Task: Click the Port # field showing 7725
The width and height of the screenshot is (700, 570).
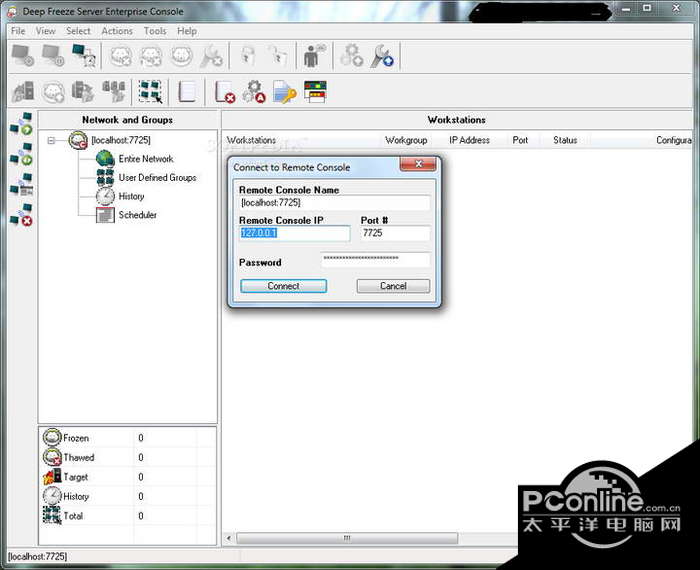Action: [395, 233]
